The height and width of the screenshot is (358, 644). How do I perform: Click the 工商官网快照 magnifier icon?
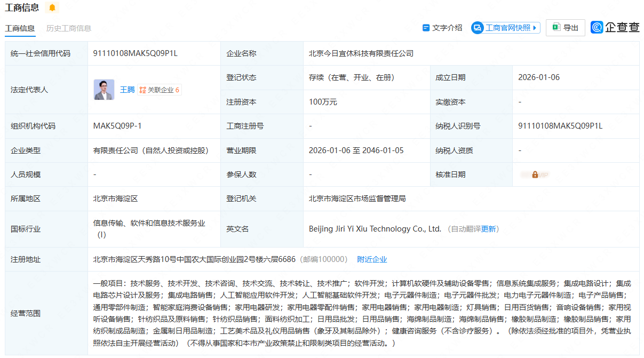[477, 28]
